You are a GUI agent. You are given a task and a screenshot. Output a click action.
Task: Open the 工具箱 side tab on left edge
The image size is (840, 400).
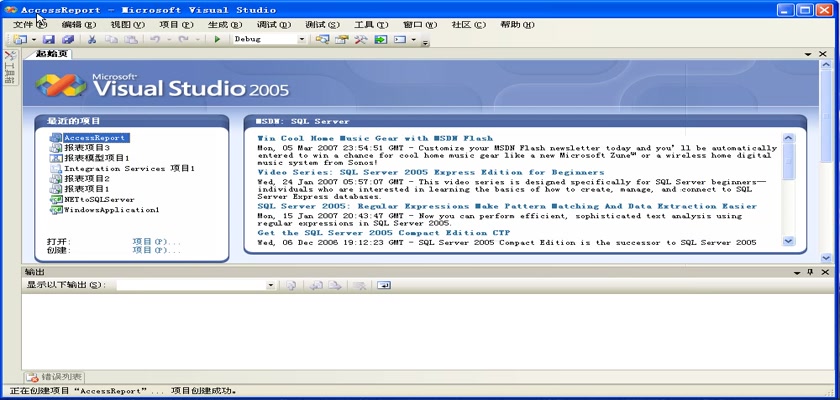tap(9, 67)
